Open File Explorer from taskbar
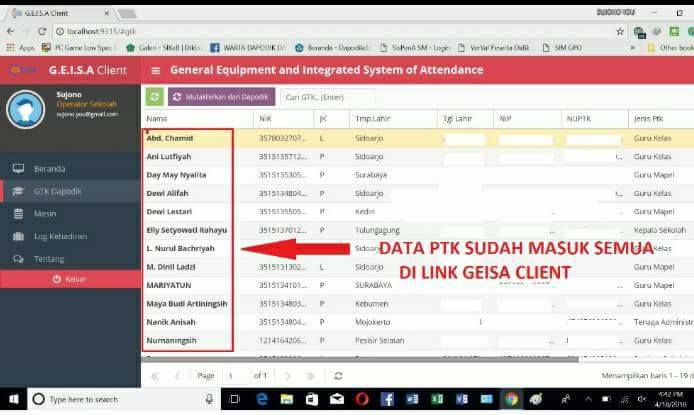Image resolution: width=694 pixels, height=415 pixels. (287, 400)
